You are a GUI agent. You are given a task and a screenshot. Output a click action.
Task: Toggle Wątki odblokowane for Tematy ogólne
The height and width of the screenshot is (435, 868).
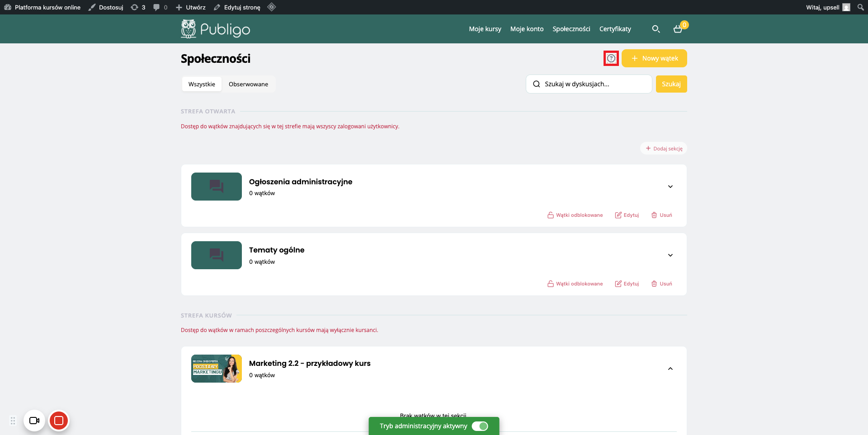click(575, 284)
